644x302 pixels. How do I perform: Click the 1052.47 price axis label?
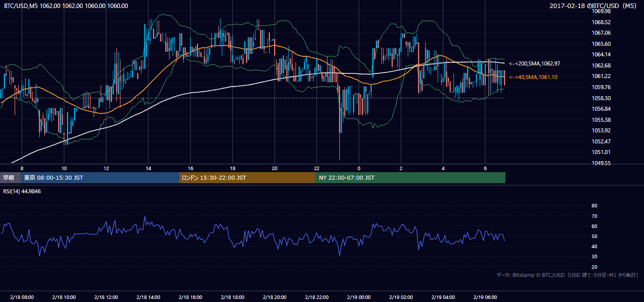coord(602,141)
